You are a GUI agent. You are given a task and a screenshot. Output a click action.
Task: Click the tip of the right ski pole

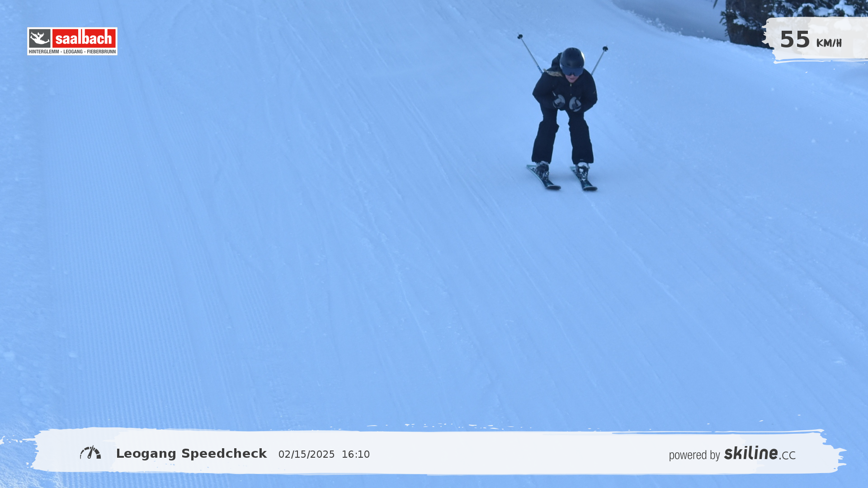pos(605,48)
